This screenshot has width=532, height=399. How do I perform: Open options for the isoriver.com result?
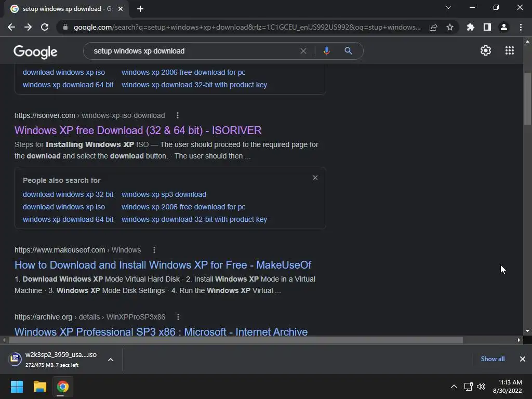[178, 116]
